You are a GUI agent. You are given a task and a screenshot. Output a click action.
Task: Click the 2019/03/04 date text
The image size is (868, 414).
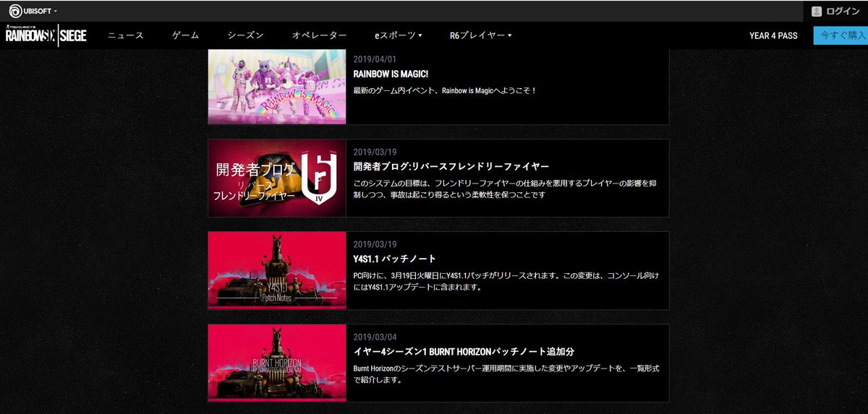pyautogui.click(x=375, y=337)
